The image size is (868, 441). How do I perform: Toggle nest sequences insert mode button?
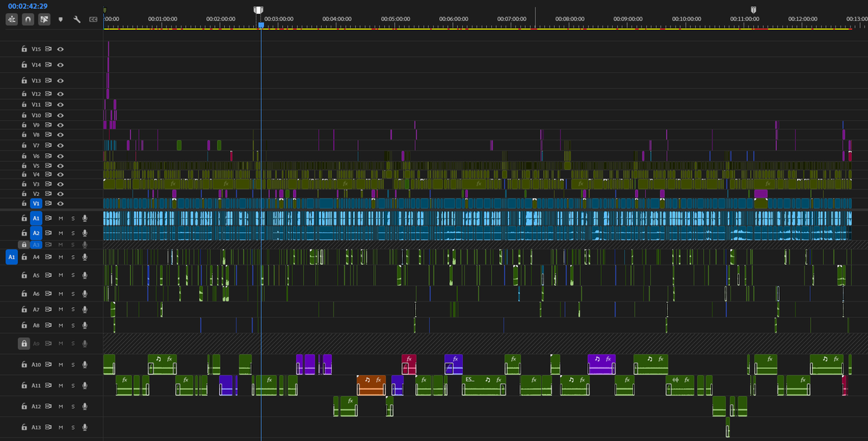tap(12, 20)
